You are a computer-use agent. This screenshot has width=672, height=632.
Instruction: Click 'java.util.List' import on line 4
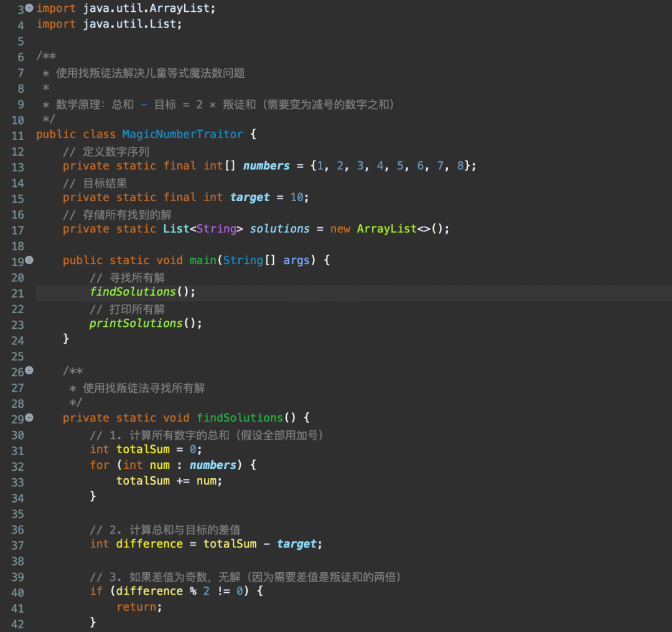(x=129, y=24)
